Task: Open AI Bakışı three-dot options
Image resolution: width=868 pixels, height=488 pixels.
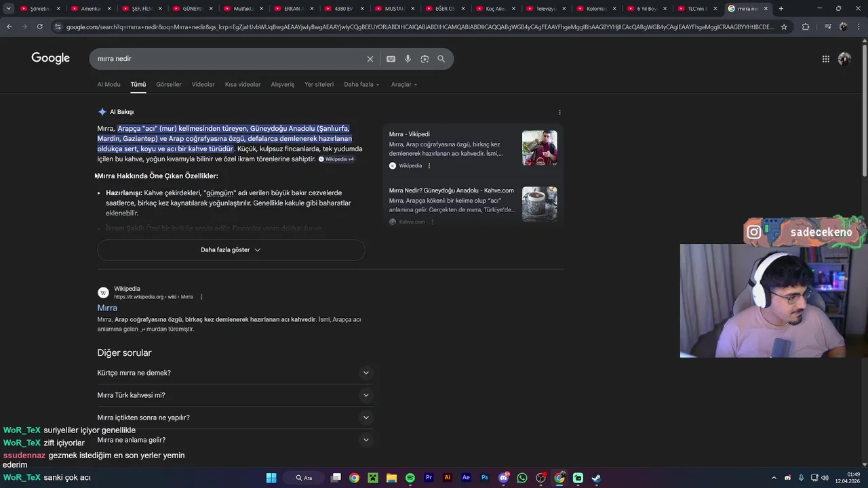Action: tap(559, 112)
